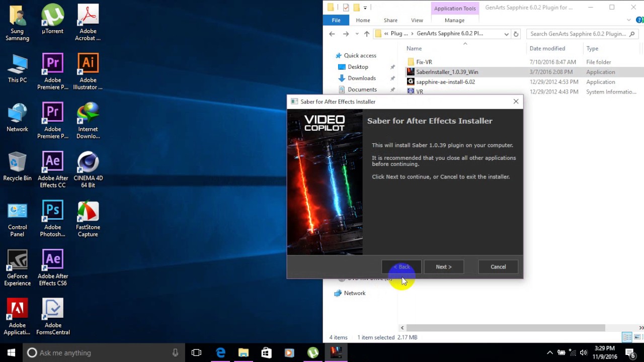
Task: Unpin Downloads from Quick access
Action: [392, 78]
